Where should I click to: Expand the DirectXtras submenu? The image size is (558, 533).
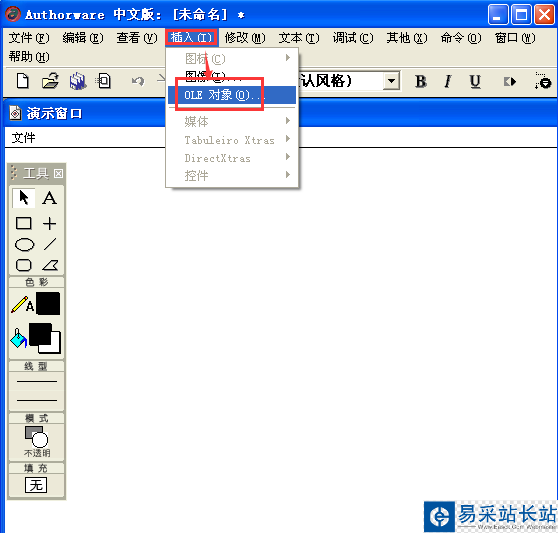tap(232, 158)
